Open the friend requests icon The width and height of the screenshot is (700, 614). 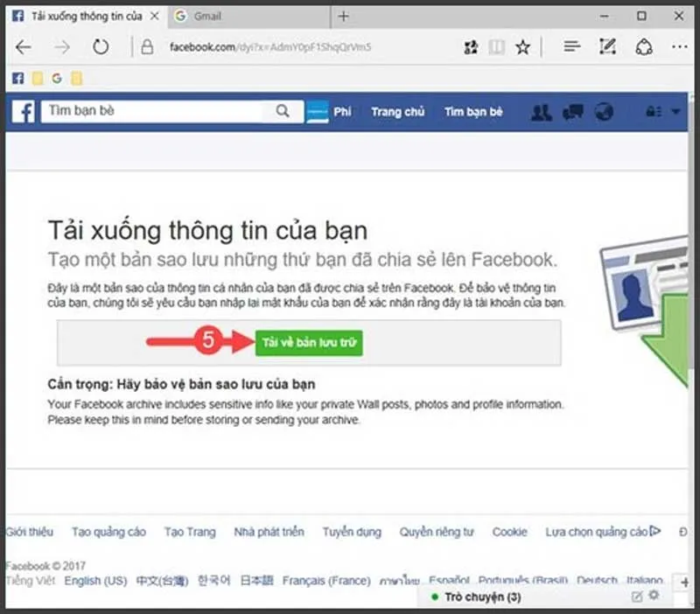click(x=542, y=112)
